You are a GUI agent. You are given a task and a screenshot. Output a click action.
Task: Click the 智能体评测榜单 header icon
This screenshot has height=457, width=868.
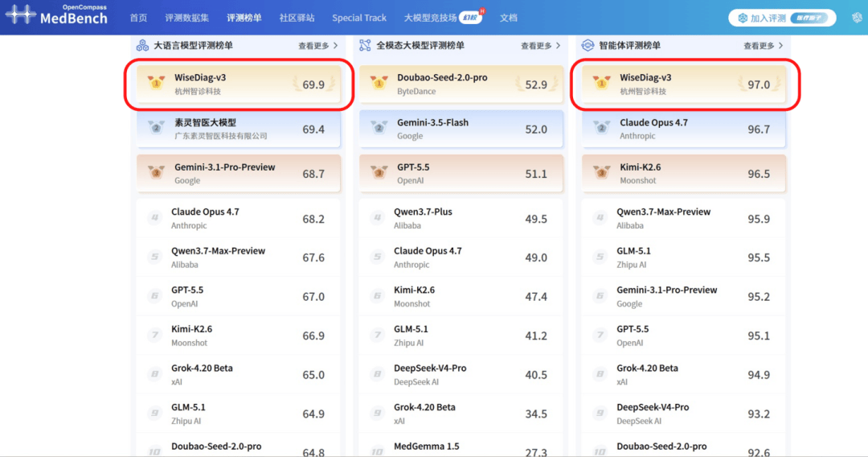tap(588, 45)
